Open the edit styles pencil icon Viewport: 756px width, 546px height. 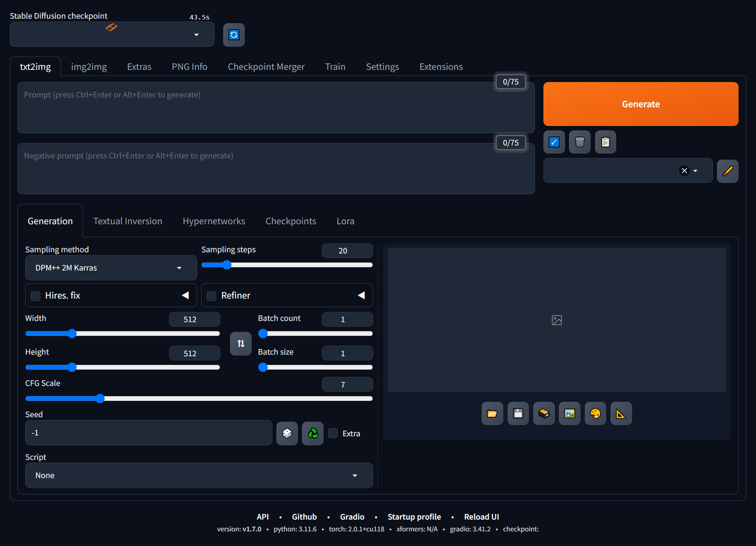pos(727,171)
